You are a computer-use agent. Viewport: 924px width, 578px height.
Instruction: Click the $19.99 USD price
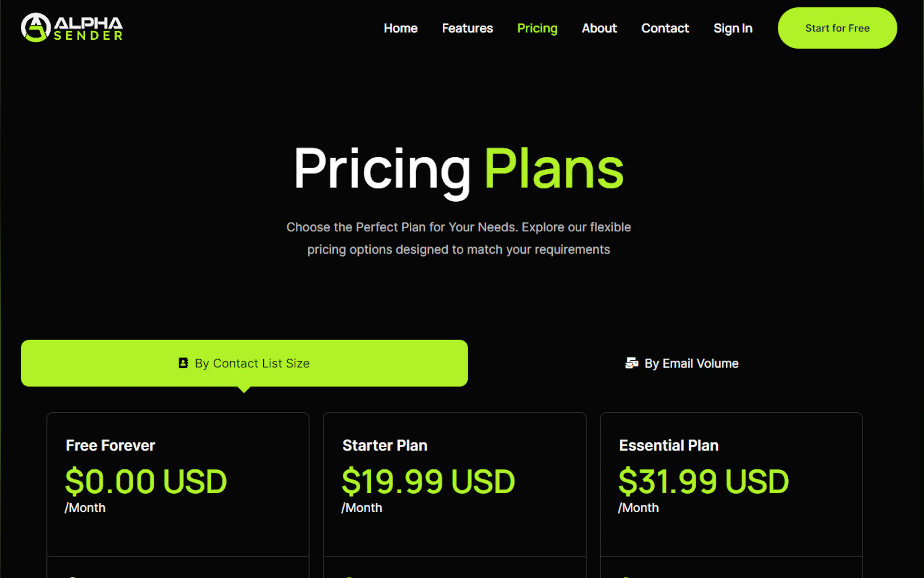pos(428,481)
